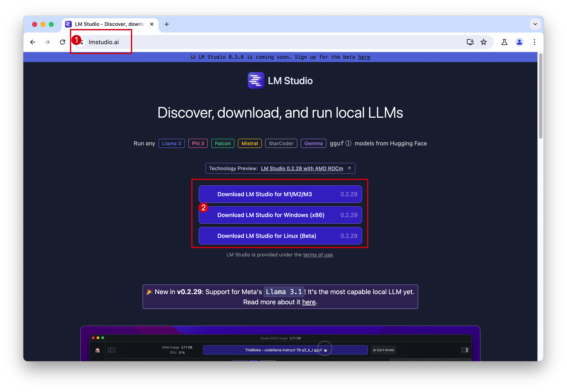Expand the tab search dropdown arrow
The image size is (567, 392).
(x=535, y=24)
